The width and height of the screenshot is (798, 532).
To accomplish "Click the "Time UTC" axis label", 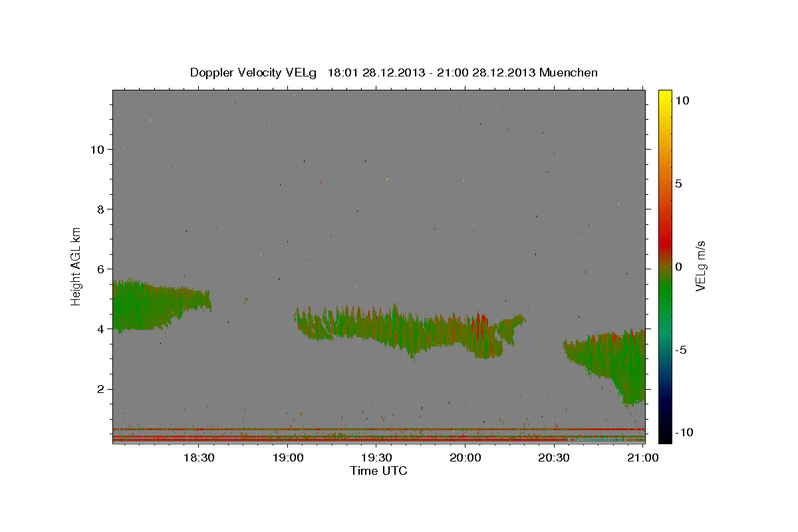I will (378, 471).
